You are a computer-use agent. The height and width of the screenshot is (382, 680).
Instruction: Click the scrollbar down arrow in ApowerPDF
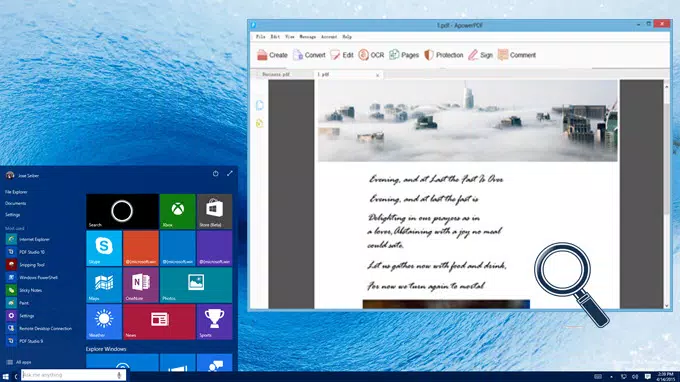click(x=667, y=306)
